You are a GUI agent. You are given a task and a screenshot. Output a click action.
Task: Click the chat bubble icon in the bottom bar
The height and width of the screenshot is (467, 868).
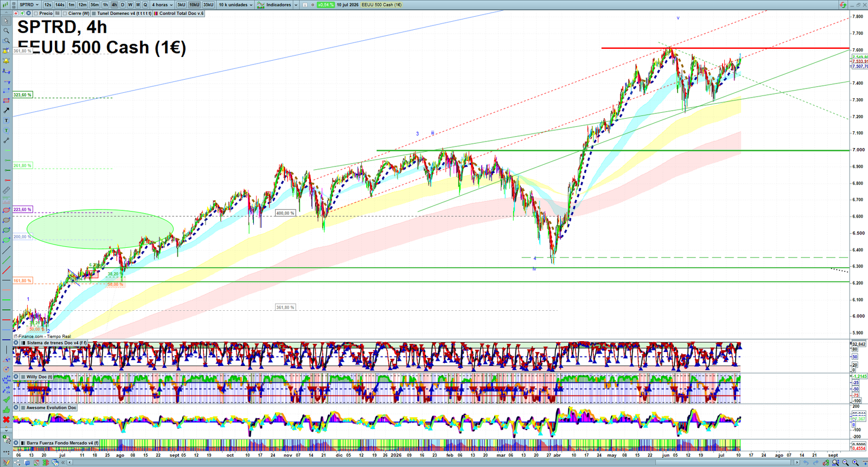click(x=27, y=462)
